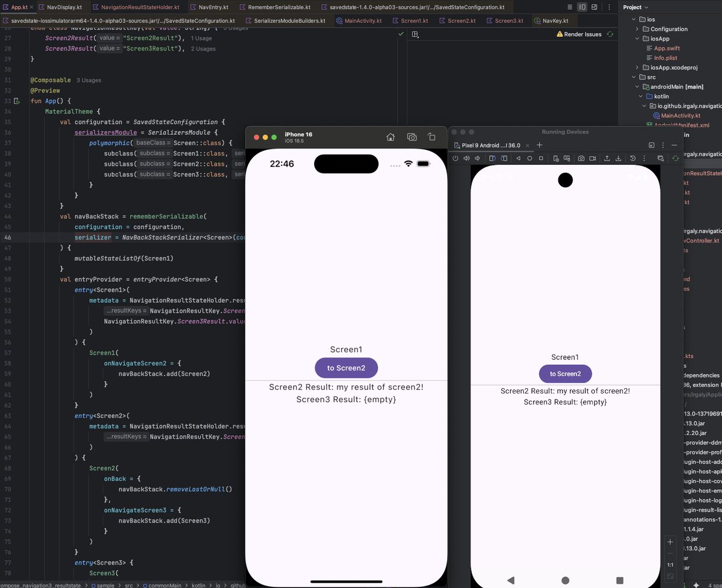The width and height of the screenshot is (722, 588).
Task: Open the Running Devices window options menu
Action: coord(664,145)
